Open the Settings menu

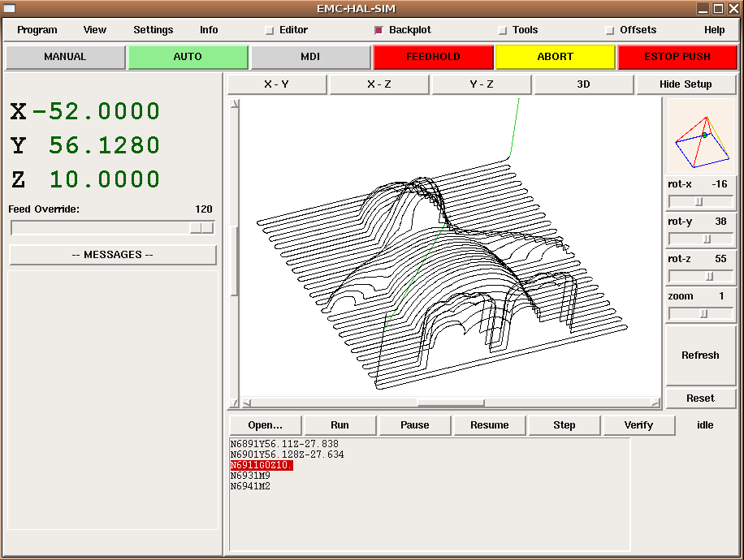pyautogui.click(x=154, y=30)
